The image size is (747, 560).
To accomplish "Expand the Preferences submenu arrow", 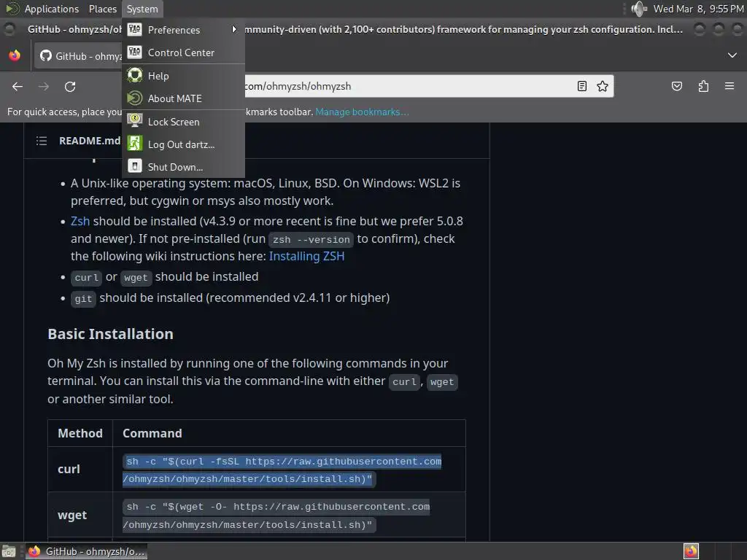I will coord(234,29).
